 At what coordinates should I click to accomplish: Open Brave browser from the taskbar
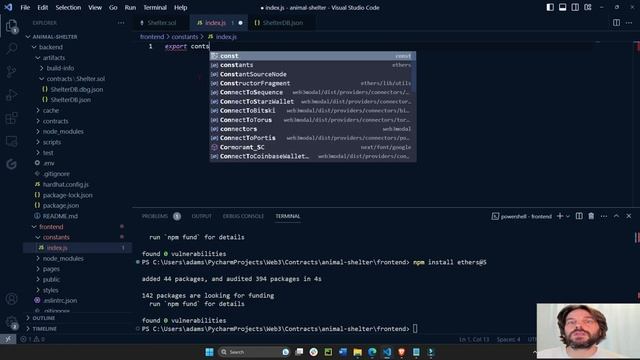(402, 352)
